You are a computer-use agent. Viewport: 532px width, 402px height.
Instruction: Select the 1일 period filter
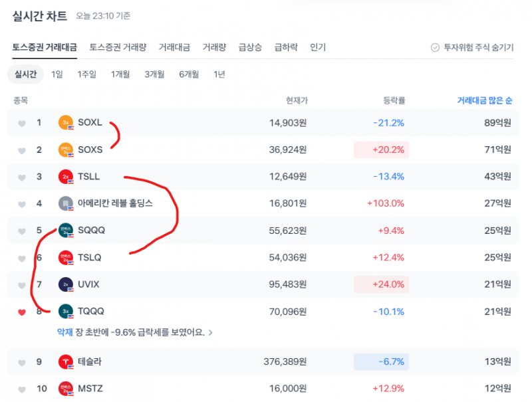57,74
